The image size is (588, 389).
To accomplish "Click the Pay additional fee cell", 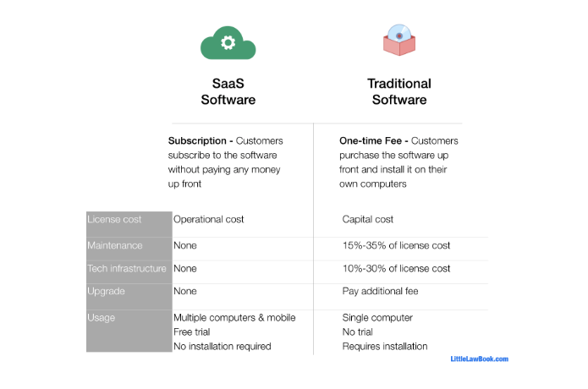I will (x=380, y=291).
